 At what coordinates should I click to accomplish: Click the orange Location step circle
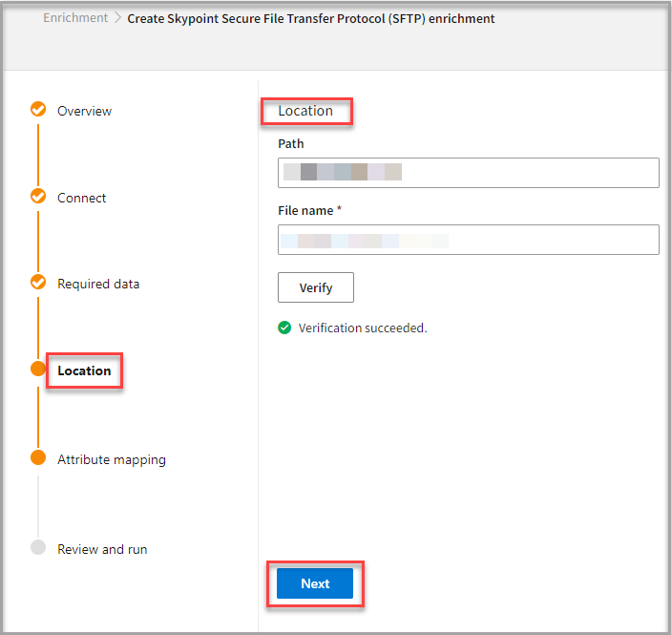[x=38, y=370]
